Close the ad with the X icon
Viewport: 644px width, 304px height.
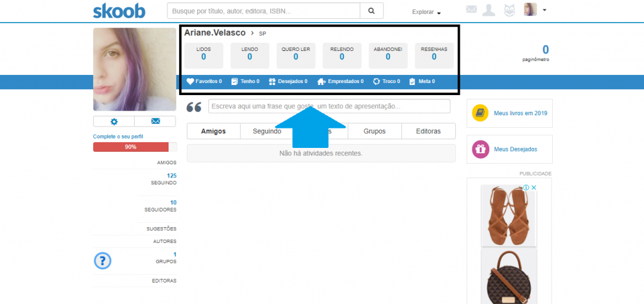533,188
